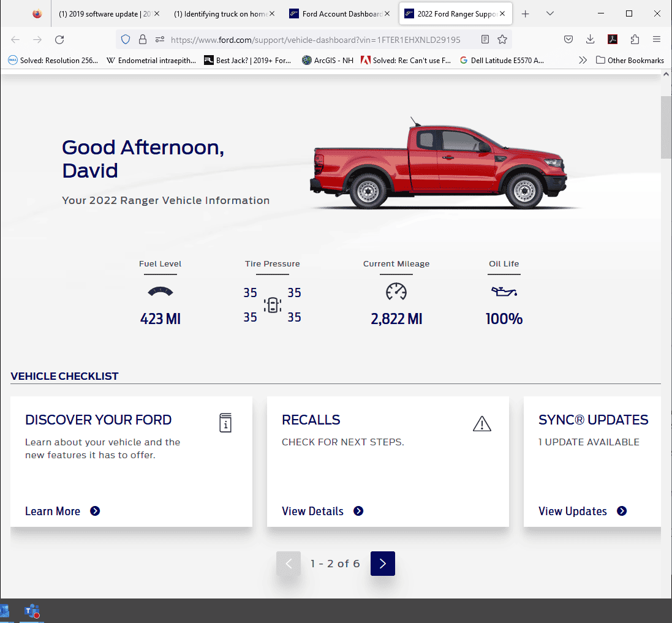The width and height of the screenshot is (672, 623).
Task: Click View Updates on SYNC Updates card
Action: coord(583,511)
